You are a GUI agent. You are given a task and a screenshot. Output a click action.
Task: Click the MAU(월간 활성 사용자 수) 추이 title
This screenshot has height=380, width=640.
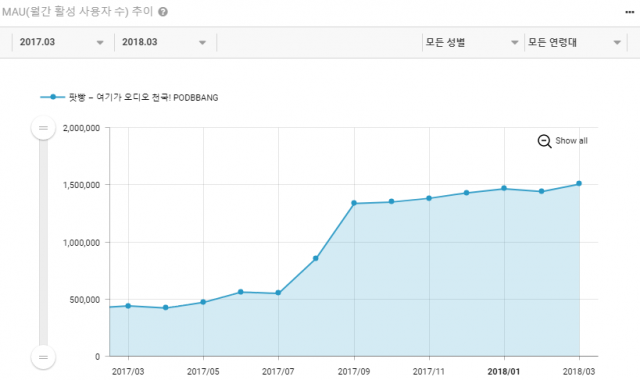[78, 12]
